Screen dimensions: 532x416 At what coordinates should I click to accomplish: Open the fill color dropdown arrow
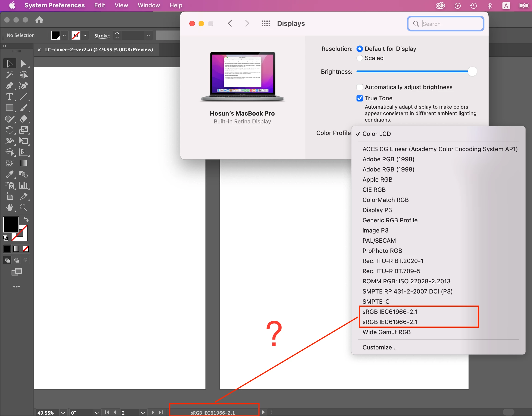point(65,36)
